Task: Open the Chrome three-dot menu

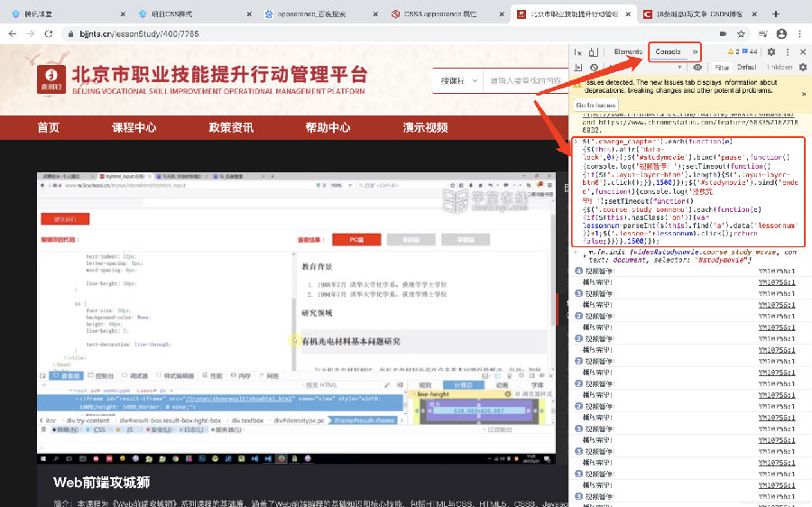Action: 799,33
